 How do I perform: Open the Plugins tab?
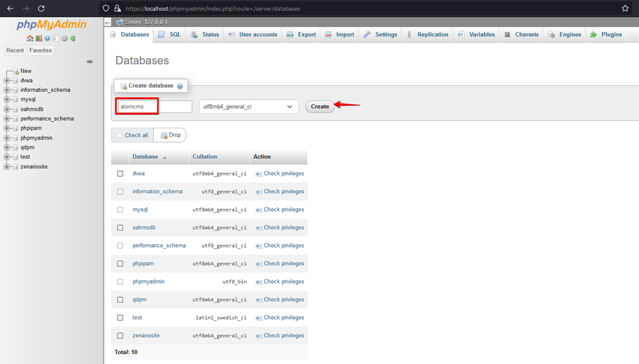pyautogui.click(x=606, y=35)
